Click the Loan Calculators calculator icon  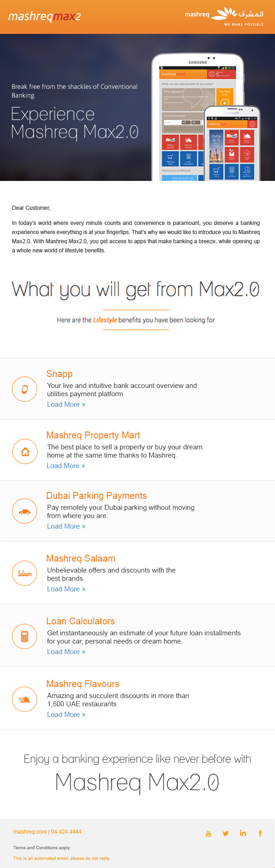pyautogui.click(x=24, y=636)
